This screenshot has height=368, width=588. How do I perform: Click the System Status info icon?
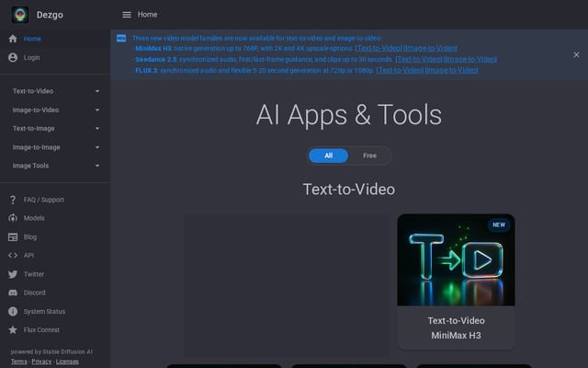click(x=13, y=311)
